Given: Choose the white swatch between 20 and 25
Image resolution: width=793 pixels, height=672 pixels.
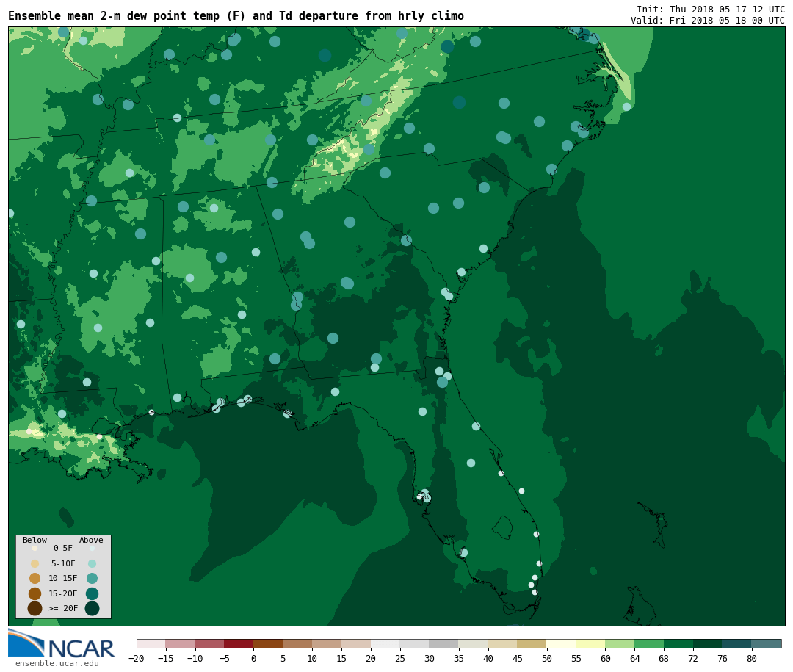Looking at the screenshot, I should 386,643.
